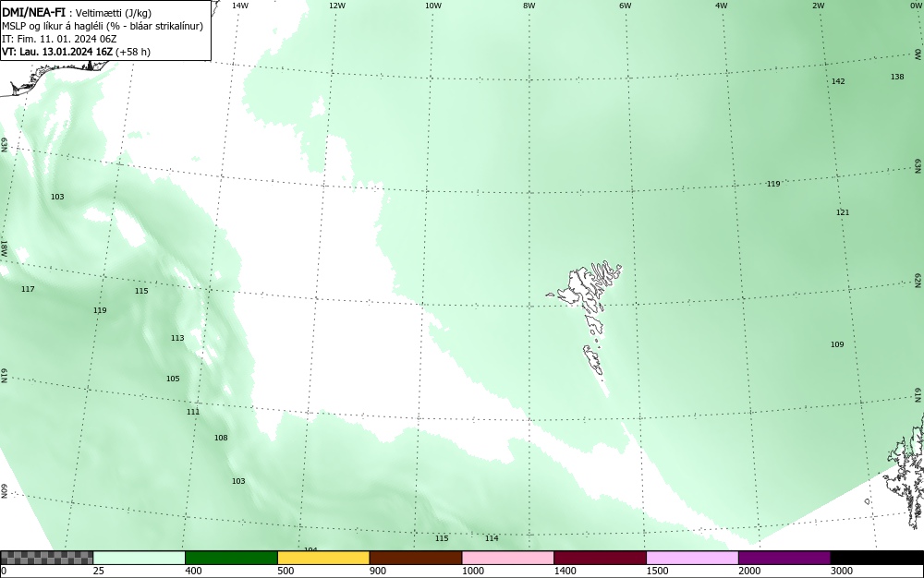
Task: Click the 12W longitude label
Action: (x=336, y=6)
